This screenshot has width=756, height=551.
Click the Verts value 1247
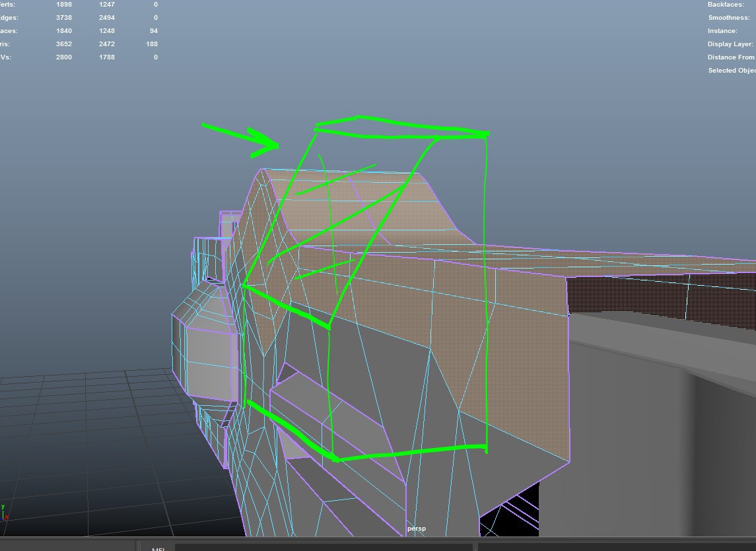[x=106, y=5]
